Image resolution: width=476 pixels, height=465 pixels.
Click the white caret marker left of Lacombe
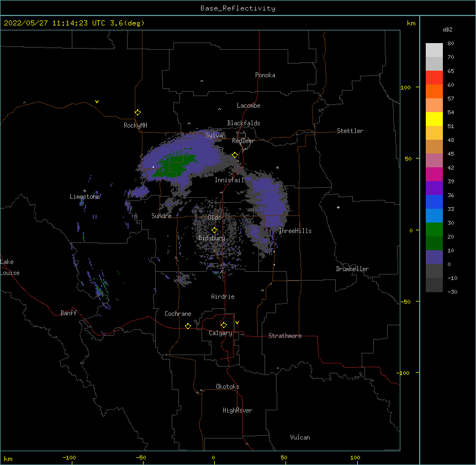[219, 109]
